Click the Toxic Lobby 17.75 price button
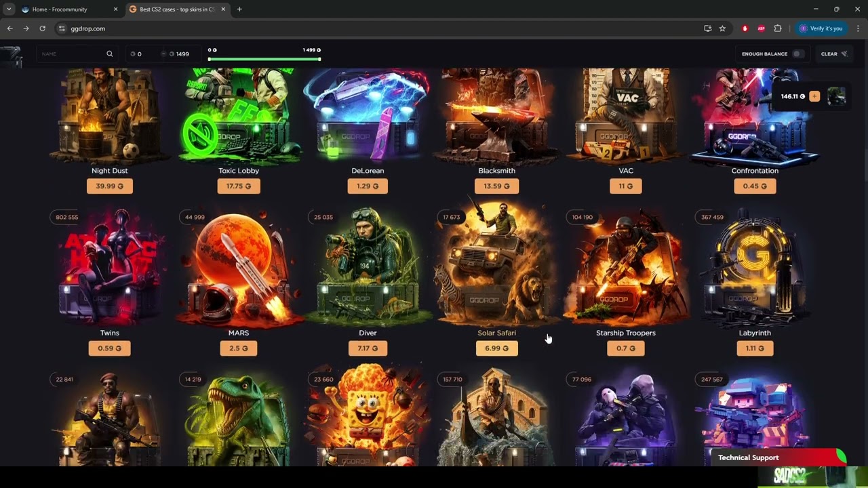Image resolution: width=868 pixels, height=488 pixels. (239, 186)
